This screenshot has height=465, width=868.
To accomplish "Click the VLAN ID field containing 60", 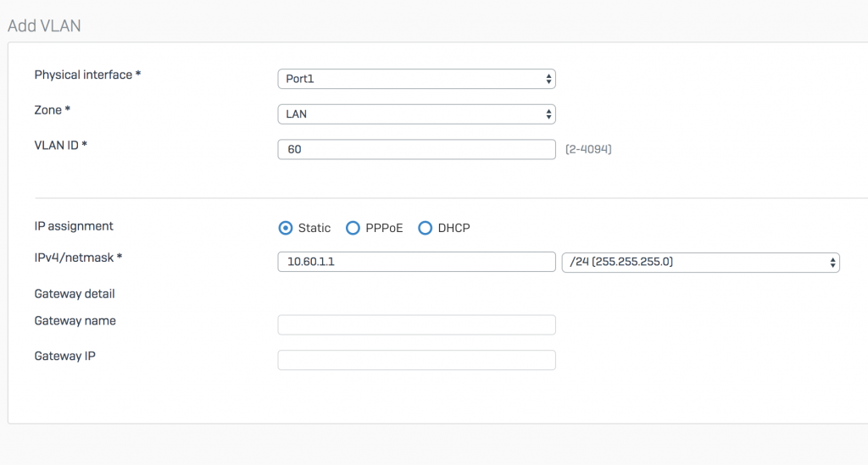I will tap(416, 149).
